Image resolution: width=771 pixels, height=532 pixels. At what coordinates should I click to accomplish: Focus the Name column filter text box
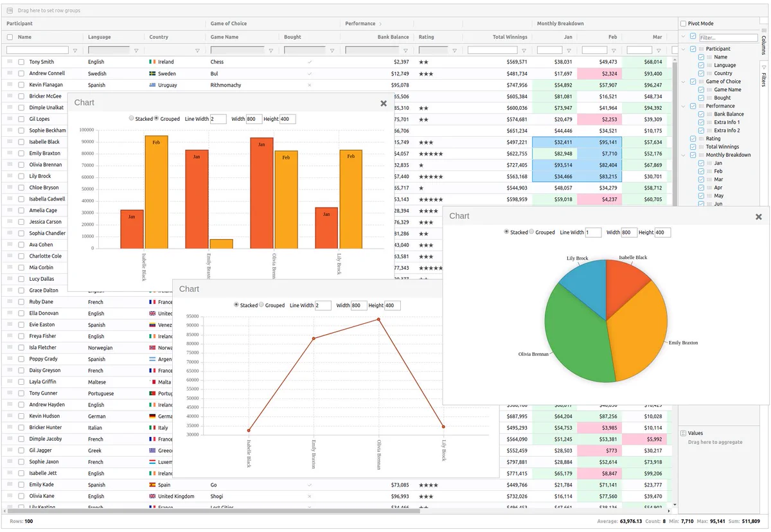point(37,50)
